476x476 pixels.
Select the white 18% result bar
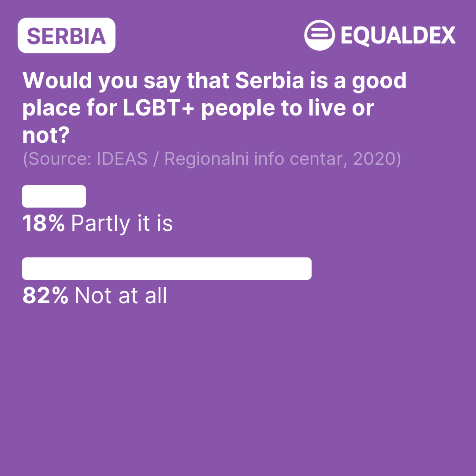point(54,196)
